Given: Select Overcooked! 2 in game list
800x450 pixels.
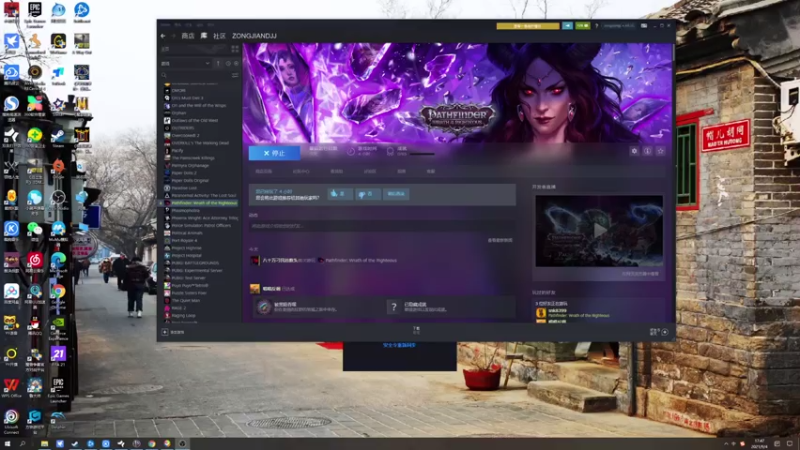Looking at the screenshot, I should pyautogui.click(x=185, y=136).
